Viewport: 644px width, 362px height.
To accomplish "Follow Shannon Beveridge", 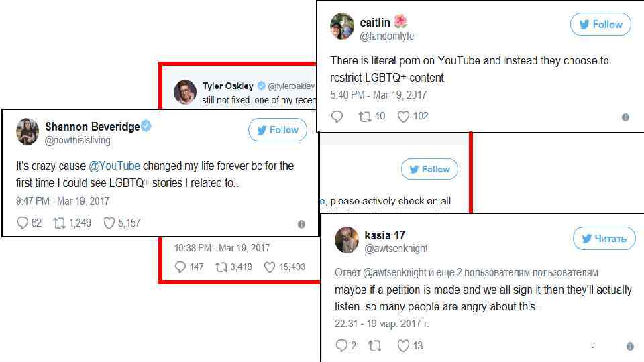I will 277,130.
